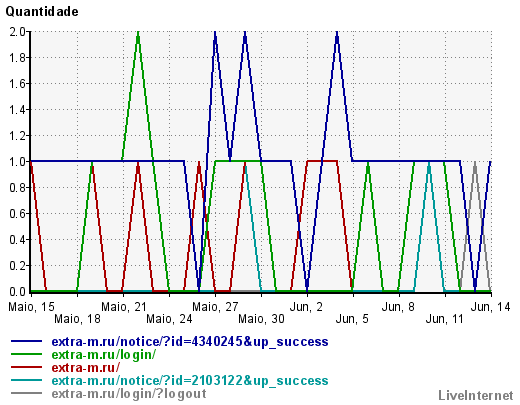Click the 1.6 y-axis value
Image resolution: width=520 pixels, height=405 pixels.
click(x=17, y=84)
